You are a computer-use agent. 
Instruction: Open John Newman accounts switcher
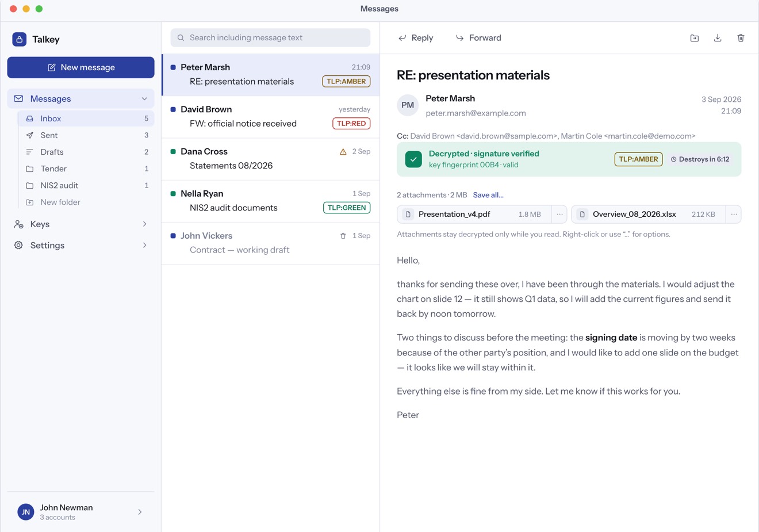tap(81, 512)
